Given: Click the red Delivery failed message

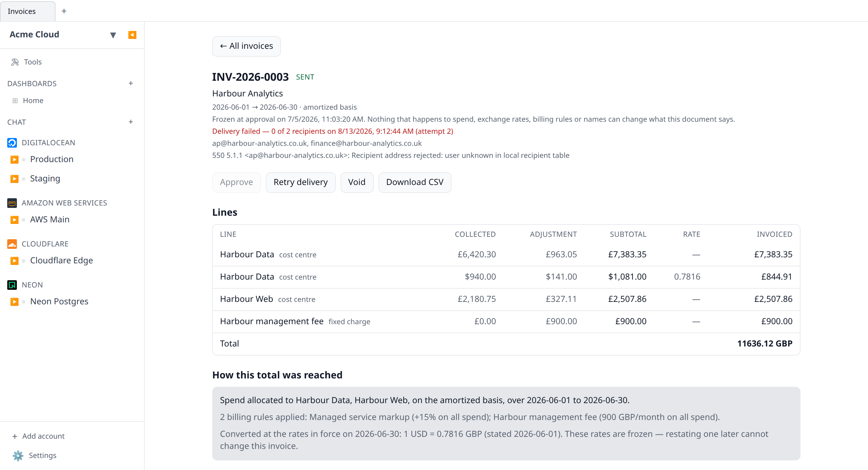Looking at the screenshot, I should (x=332, y=131).
